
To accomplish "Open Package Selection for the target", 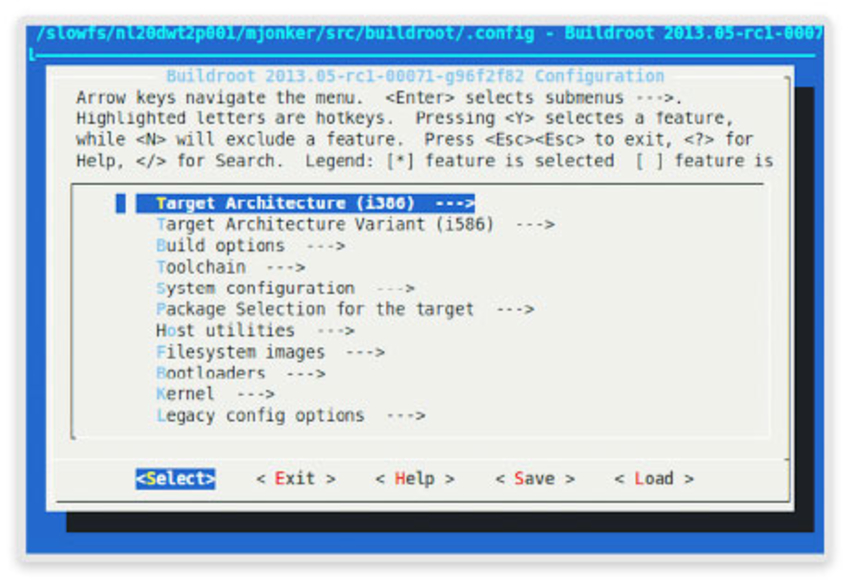I will point(315,309).
